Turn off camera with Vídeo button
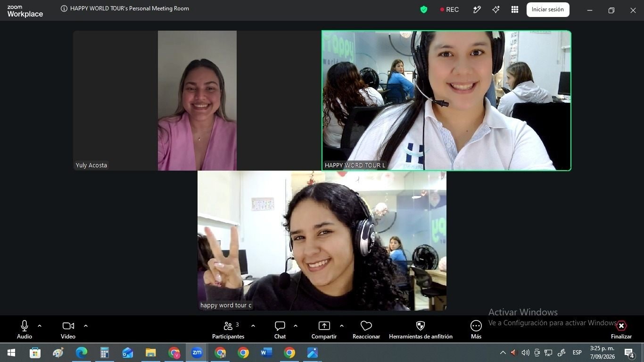 click(x=68, y=330)
